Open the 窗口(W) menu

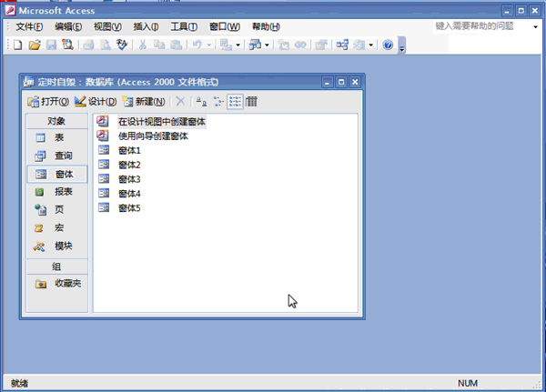coord(225,26)
